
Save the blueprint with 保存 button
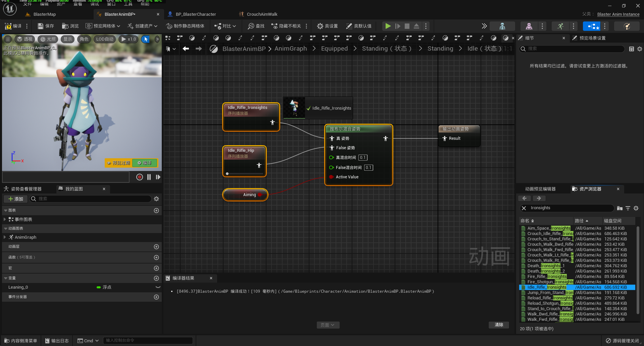(46, 26)
